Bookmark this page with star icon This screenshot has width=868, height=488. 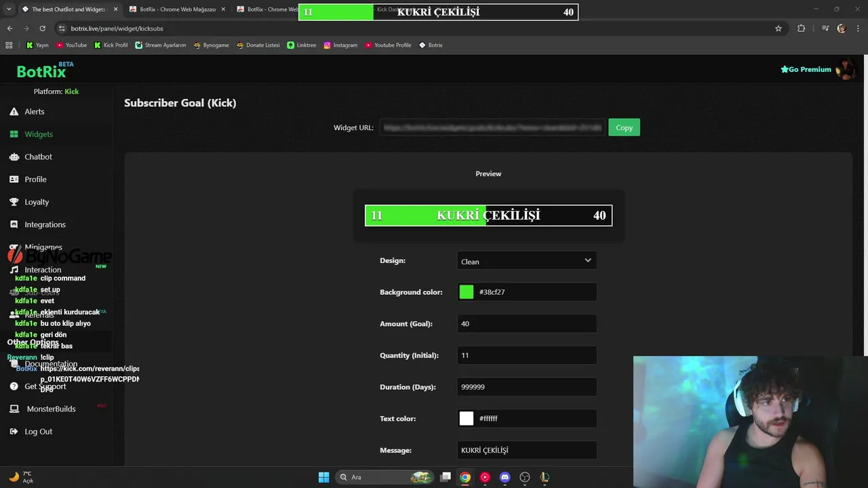pos(778,28)
